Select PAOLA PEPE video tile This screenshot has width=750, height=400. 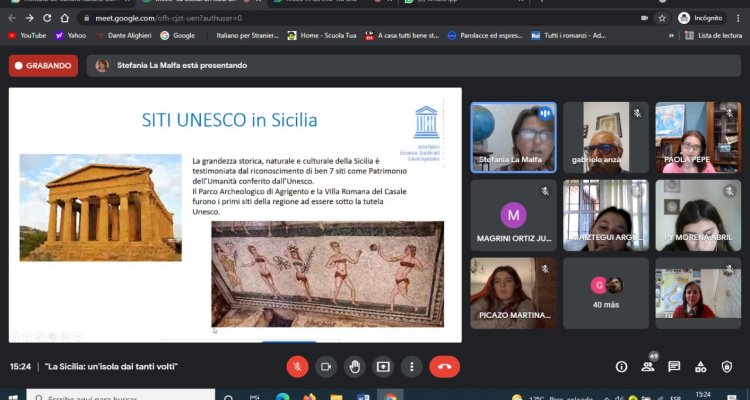click(x=698, y=137)
